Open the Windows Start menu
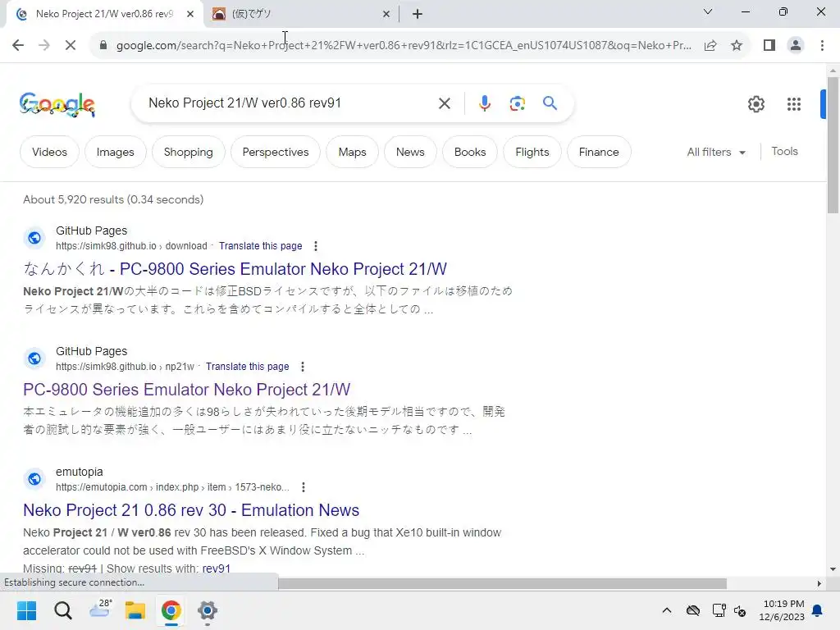840x630 pixels. [26, 610]
